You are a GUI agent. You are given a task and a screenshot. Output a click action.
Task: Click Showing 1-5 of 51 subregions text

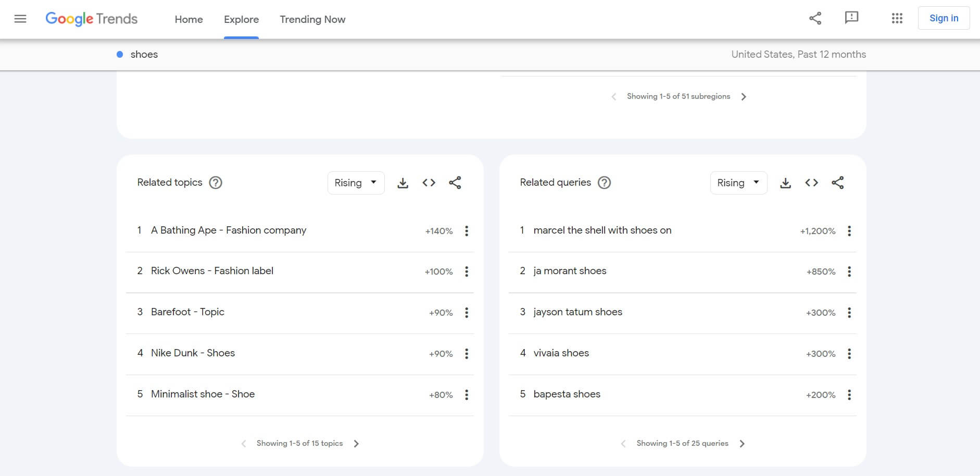point(679,96)
